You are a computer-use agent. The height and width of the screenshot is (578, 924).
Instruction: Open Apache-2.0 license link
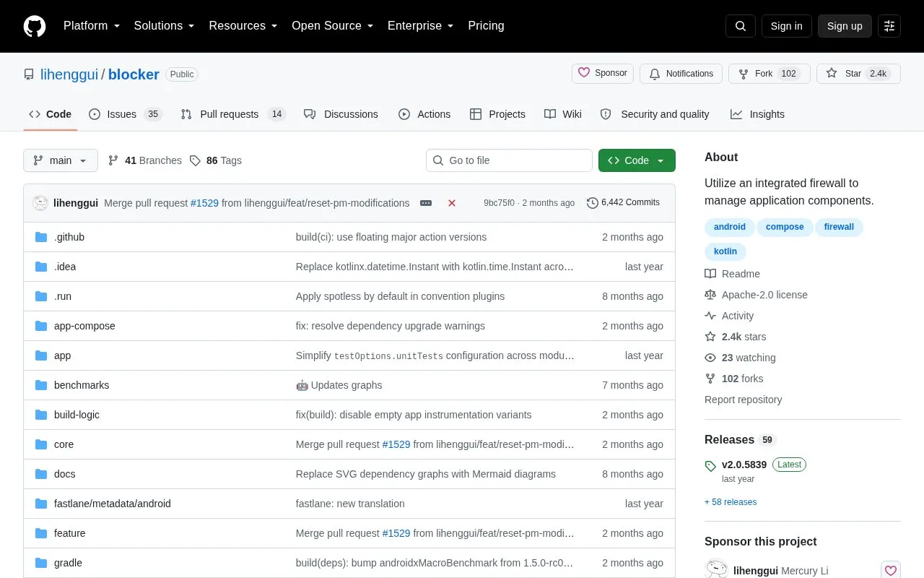pyautogui.click(x=756, y=295)
